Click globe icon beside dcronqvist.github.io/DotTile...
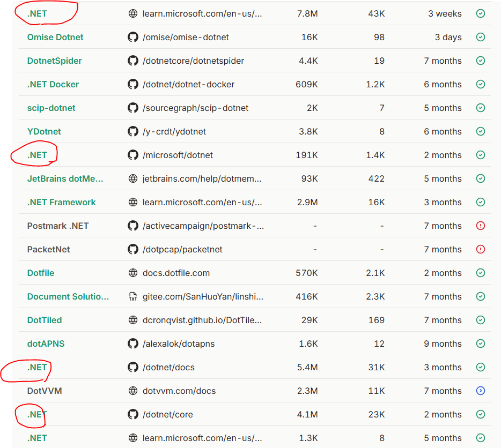 pos(133,320)
